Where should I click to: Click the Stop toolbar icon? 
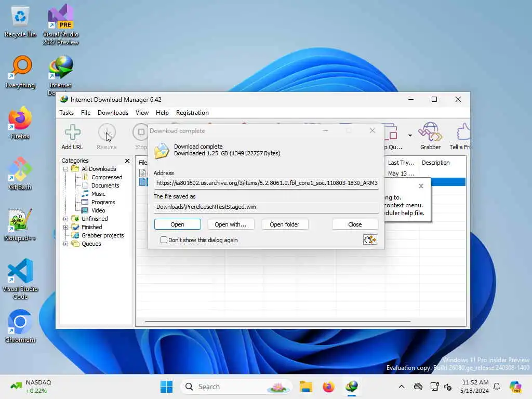tap(140, 137)
